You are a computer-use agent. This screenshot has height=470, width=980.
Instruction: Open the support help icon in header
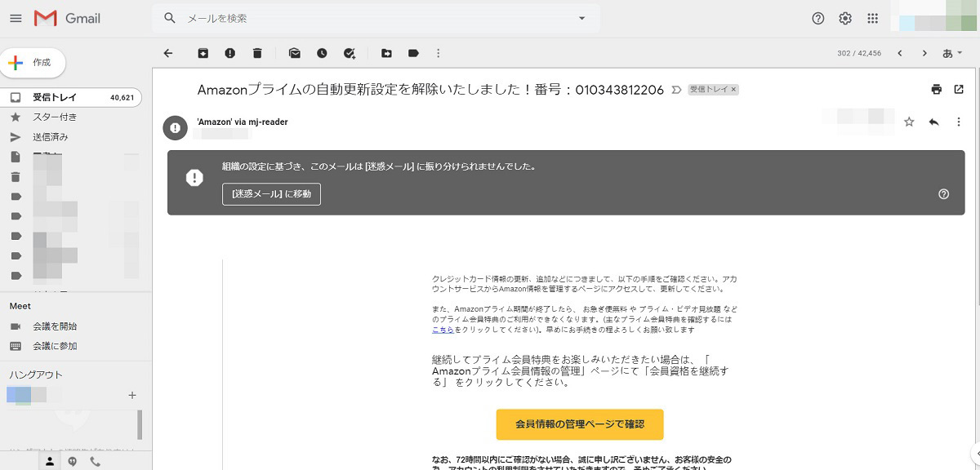(818, 18)
